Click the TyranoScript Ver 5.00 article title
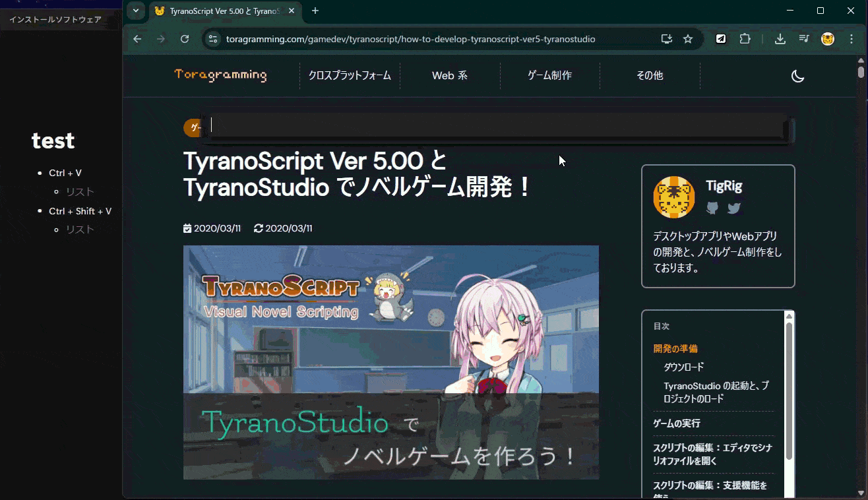The width and height of the screenshot is (868, 500). 358,174
